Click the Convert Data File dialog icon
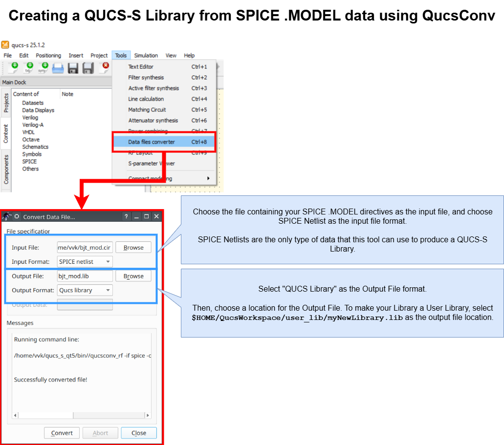 [x=6, y=216]
